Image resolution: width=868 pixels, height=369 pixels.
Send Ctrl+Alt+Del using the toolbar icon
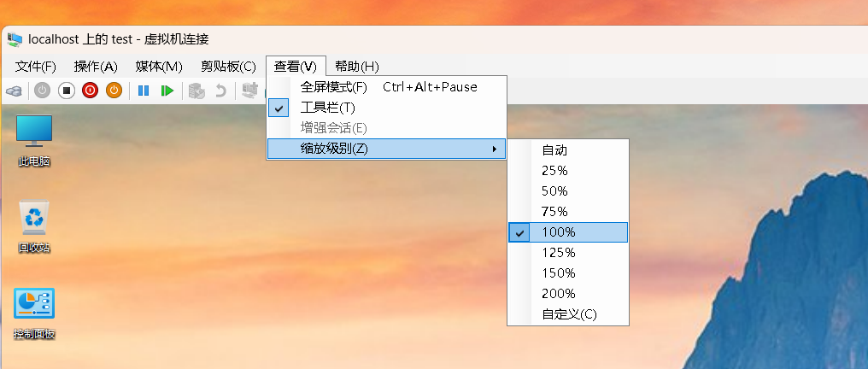click(x=13, y=91)
